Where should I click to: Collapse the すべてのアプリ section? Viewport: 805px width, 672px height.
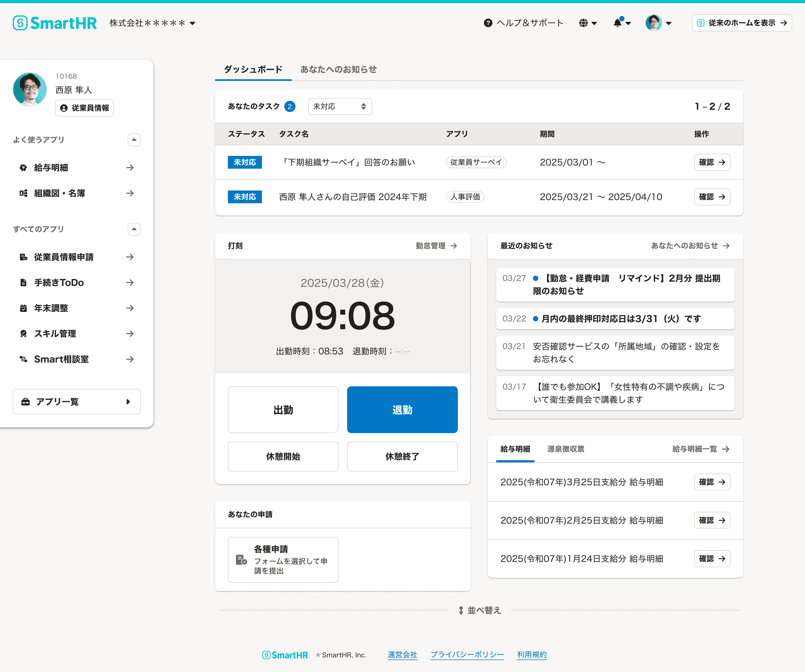click(x=134, y=229)
